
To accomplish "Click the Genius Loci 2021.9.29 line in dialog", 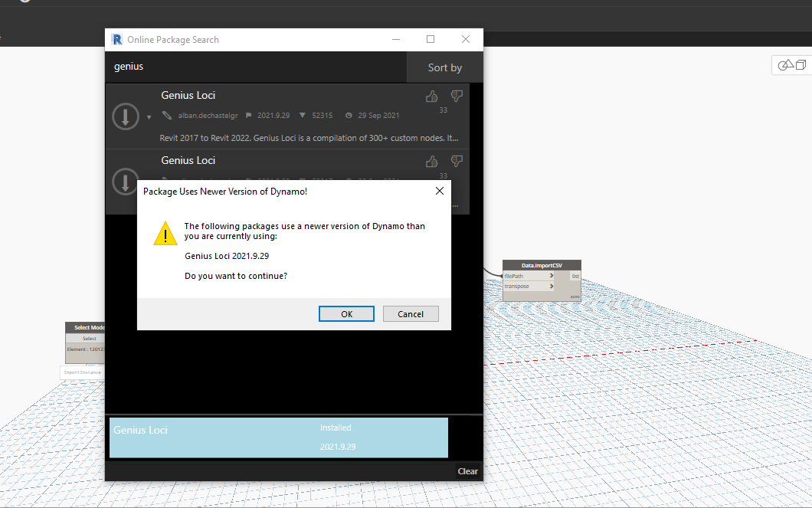I will 227,256.
